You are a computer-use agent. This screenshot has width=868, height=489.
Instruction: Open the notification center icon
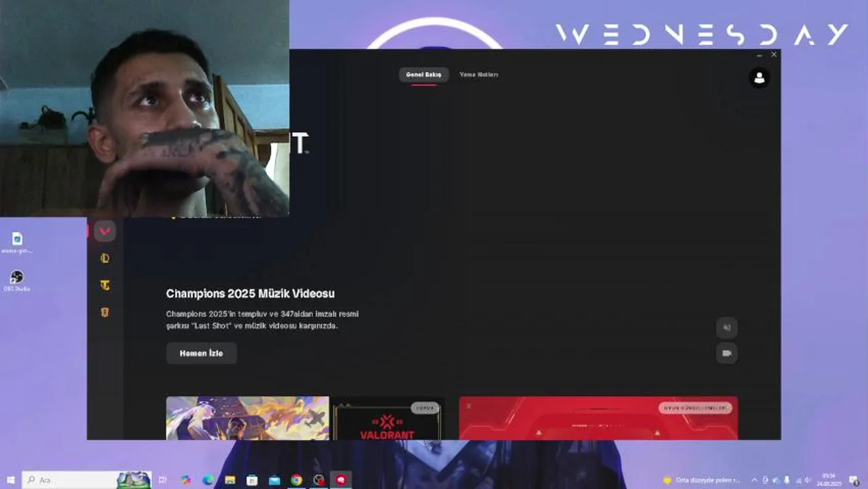click(854, 480)
